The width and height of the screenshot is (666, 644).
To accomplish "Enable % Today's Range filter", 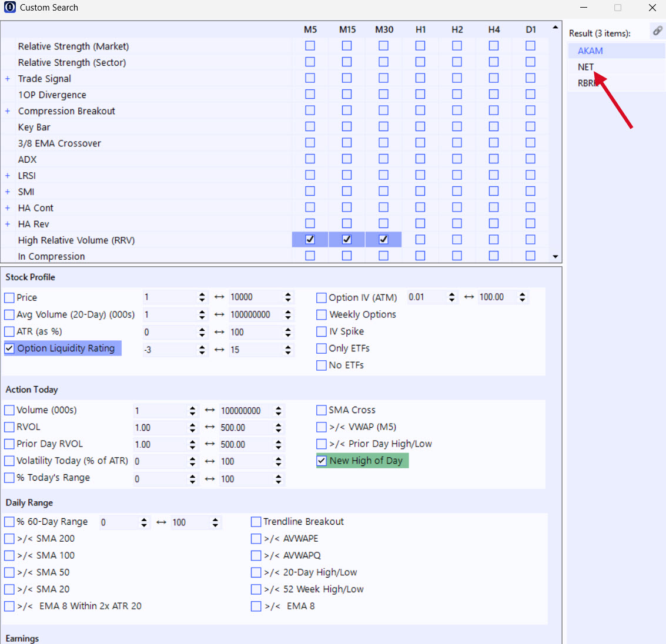I will click(x=9, y=478).
